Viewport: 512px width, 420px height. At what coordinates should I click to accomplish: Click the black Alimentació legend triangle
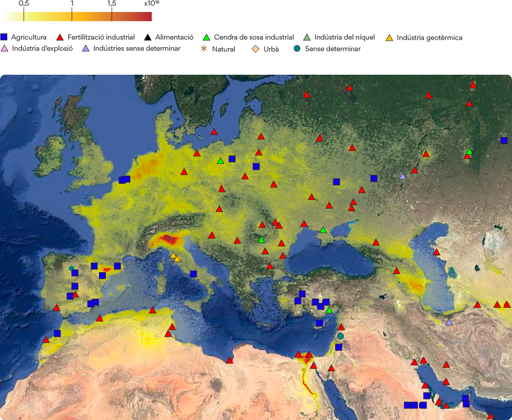tap(148, 37)
